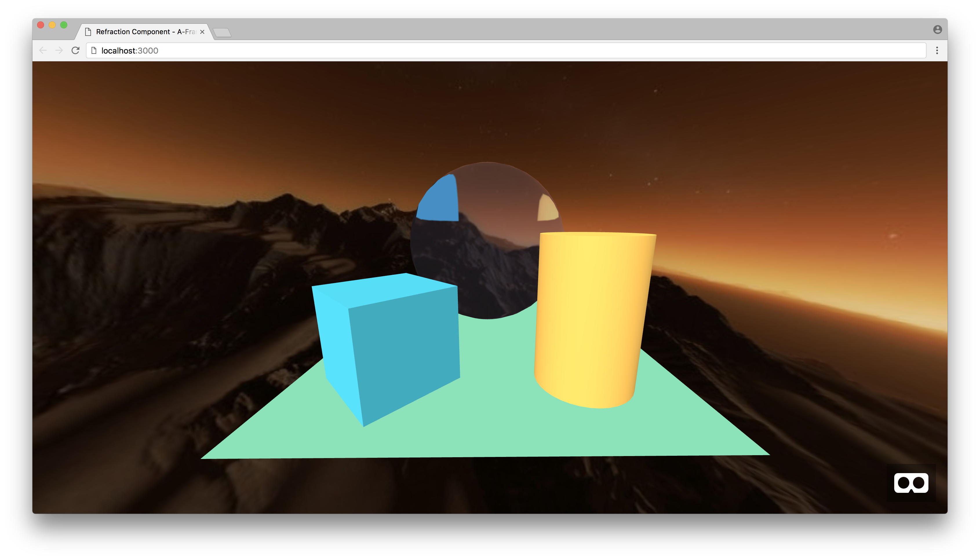
Task: Click the red window close button
Action: (x=40, y=25)
